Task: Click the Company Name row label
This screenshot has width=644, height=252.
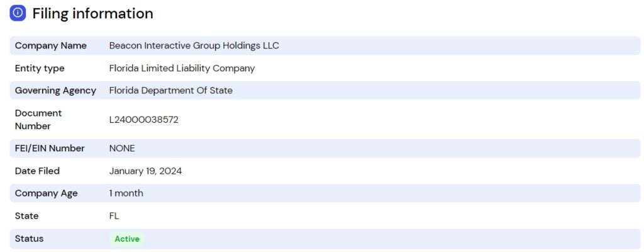Action: 51,46
